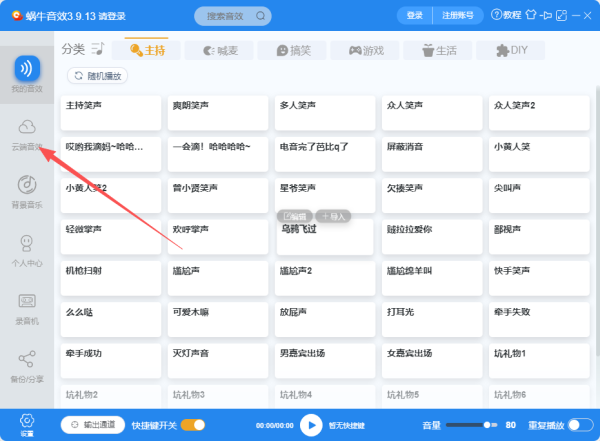This screenshot has height=441, width=600.
Task: Open the 备份/分享 sidebar section
Action: pyautogui.click(x=27, y=367)
